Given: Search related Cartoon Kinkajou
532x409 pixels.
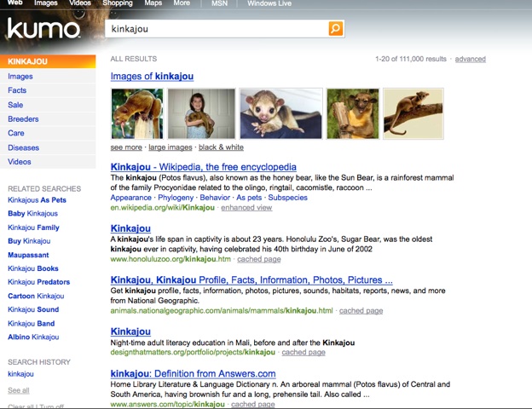Looking at the screenshot, I should coord(36,296).
